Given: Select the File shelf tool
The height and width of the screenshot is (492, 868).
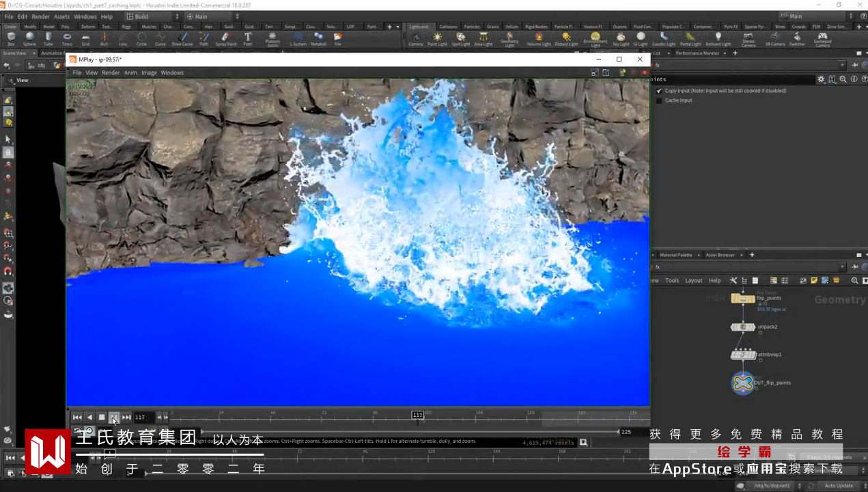Looking at the screenshot, I should pos(337,39).
